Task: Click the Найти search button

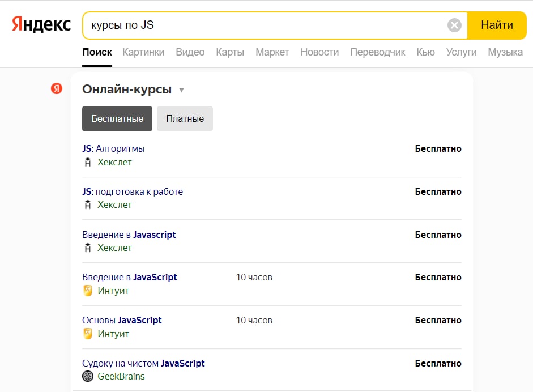Action: 497,25
